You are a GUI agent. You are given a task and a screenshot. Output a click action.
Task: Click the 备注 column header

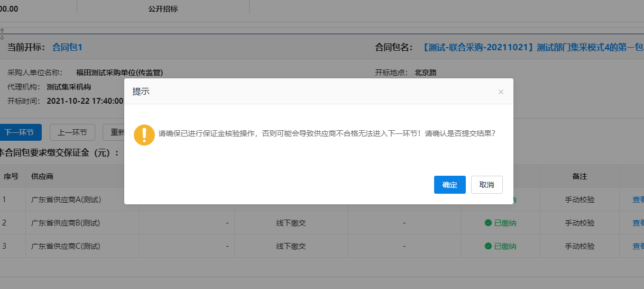[579, 176]
